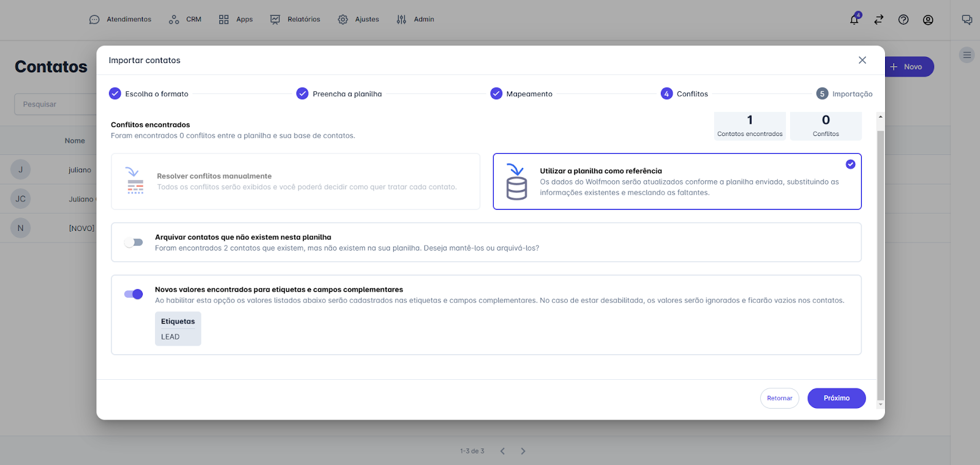This screenshot has height=465, width=980.
Task: Click the notifications bell icon
Action: click(854, 20)
